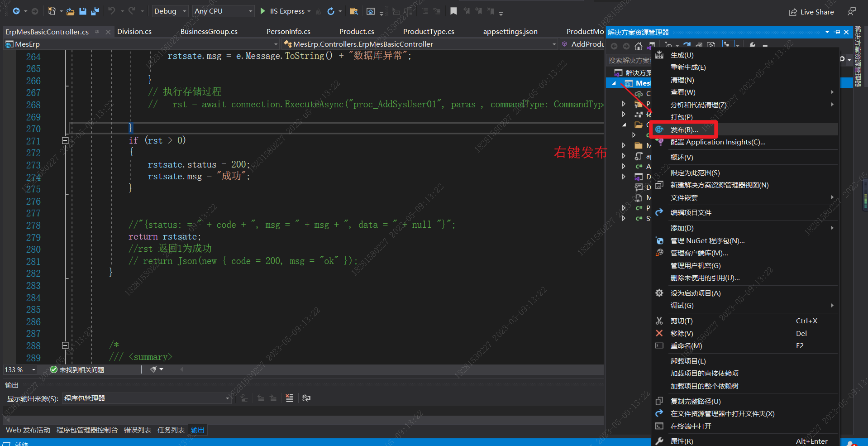
Task: Open the Debug configuration dropdown
Action: click(x=170, y=11)
